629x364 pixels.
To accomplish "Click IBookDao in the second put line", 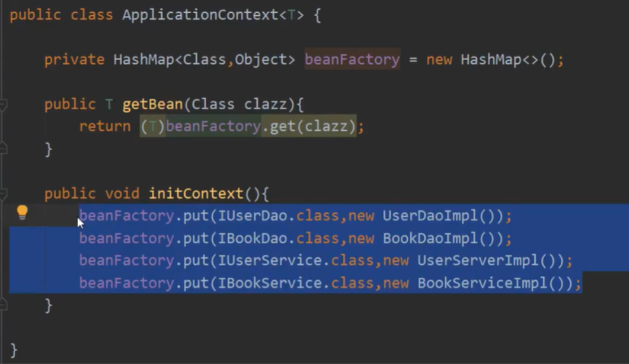I will (252, 239).
